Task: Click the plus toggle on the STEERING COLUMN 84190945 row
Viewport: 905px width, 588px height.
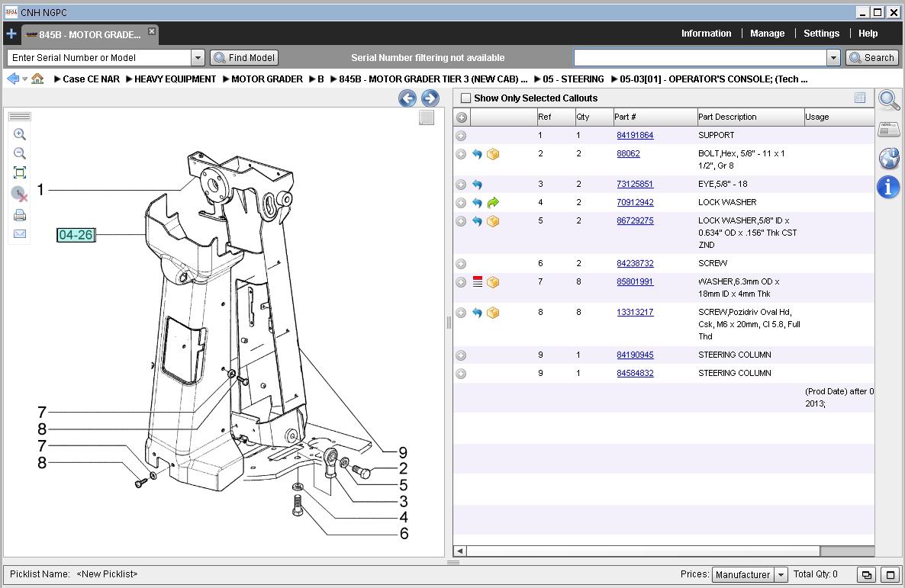Action: pyautogui.click(x=461, y=355)
